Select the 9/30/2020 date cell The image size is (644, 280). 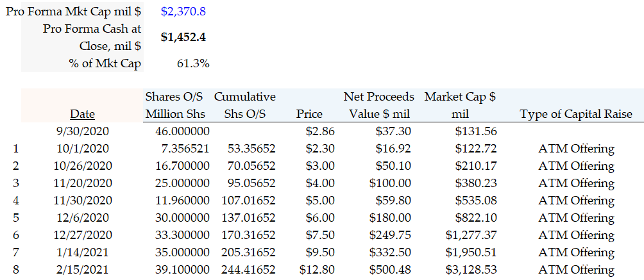(82, 131)
